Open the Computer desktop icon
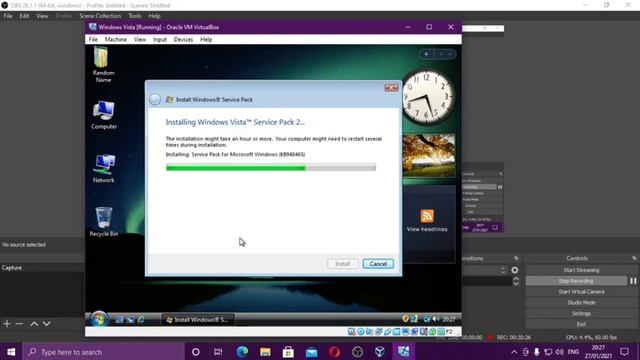This screenshot has width=640, height=360. pyautogui.click(x=104, y=115)
